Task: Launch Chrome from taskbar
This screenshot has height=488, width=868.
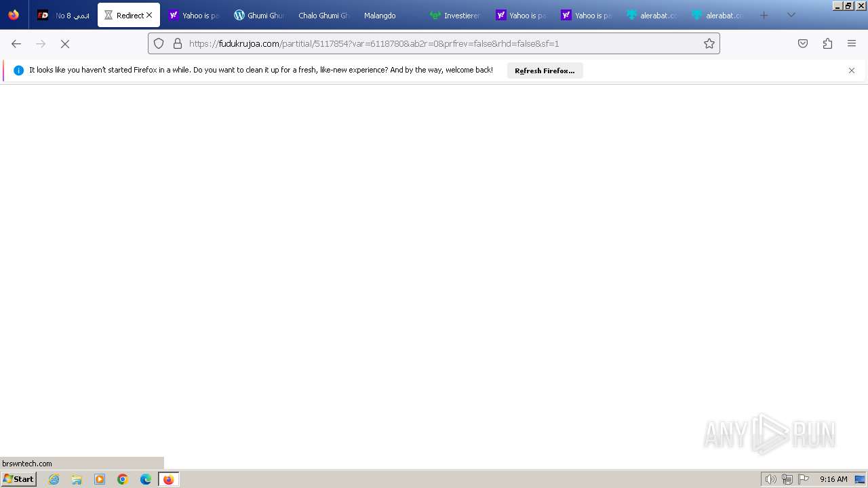Action: click(123, 479)
